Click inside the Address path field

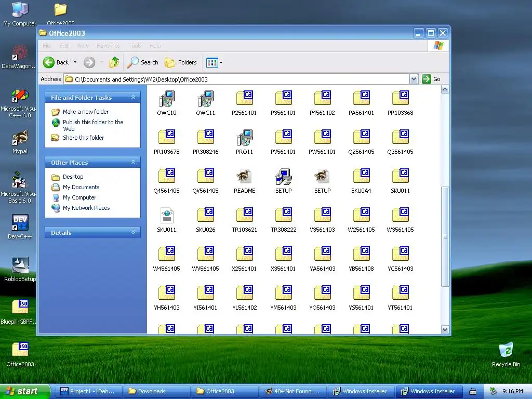(237, 79)
